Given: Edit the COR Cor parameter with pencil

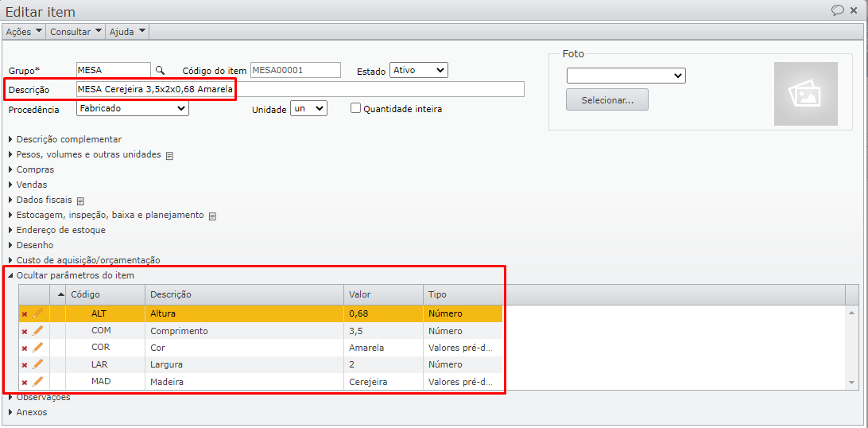Looking at the screenshot, I should pyautogui.click(x=37, y=347).
